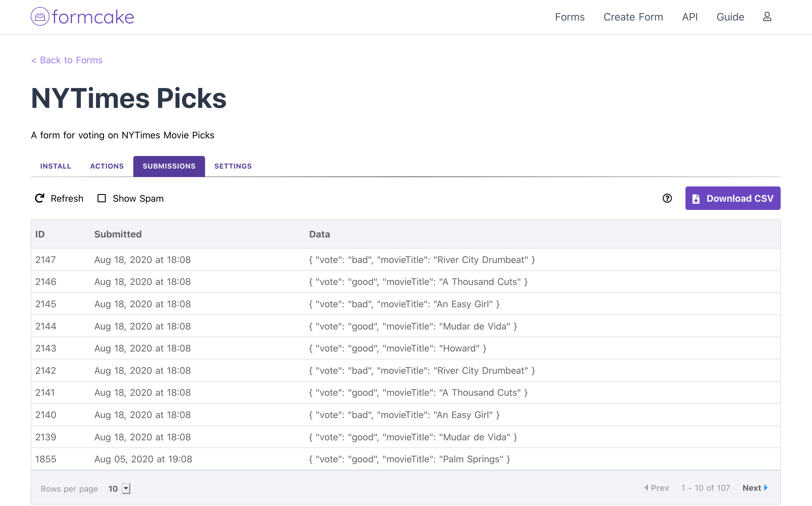Click the Download CSV button
812x506 pixels.
click(x=732, y=198)
